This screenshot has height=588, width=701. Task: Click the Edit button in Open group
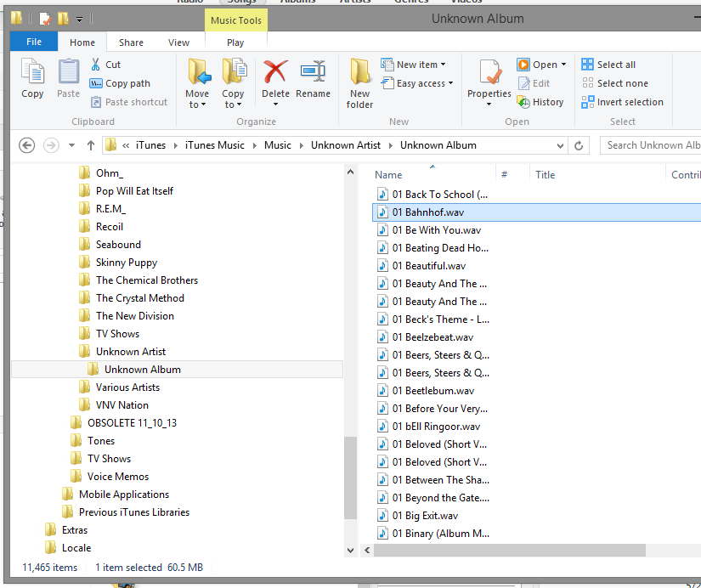(534, 83)
